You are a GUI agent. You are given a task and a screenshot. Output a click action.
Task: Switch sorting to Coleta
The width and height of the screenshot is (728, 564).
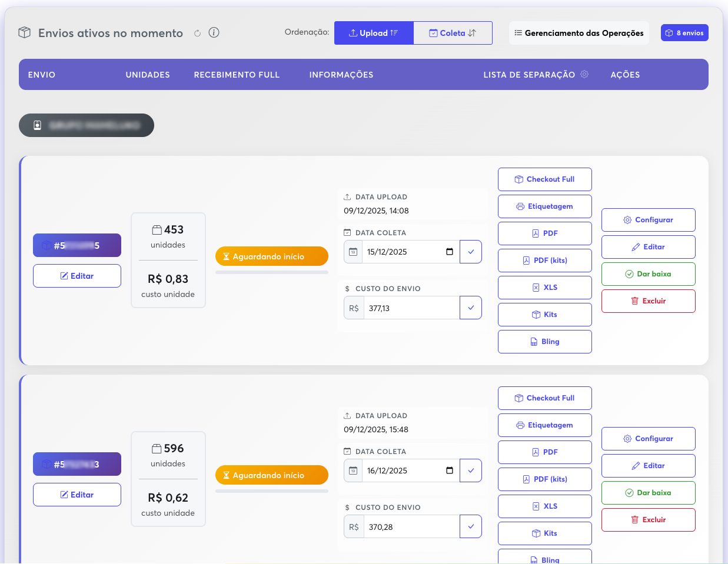click(x=453, y=33)
